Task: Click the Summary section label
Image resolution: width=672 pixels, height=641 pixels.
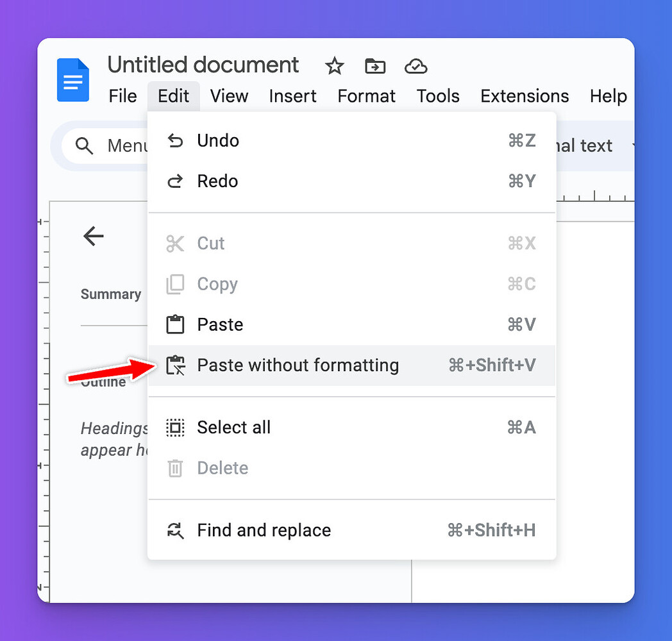Action: click(111, 294)
